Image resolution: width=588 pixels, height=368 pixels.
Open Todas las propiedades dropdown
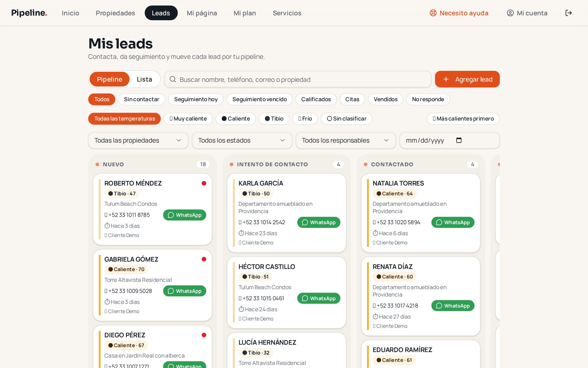[138, 140]
